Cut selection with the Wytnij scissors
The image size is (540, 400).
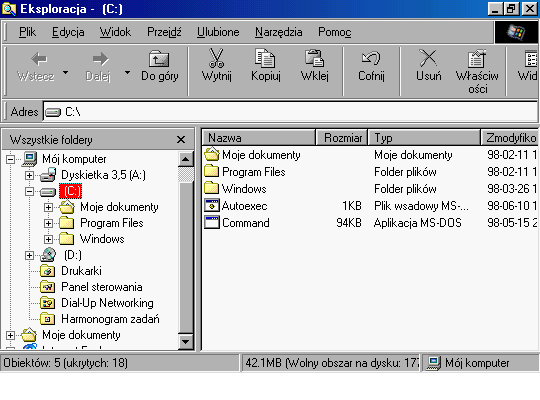click(x=217, y=66)
